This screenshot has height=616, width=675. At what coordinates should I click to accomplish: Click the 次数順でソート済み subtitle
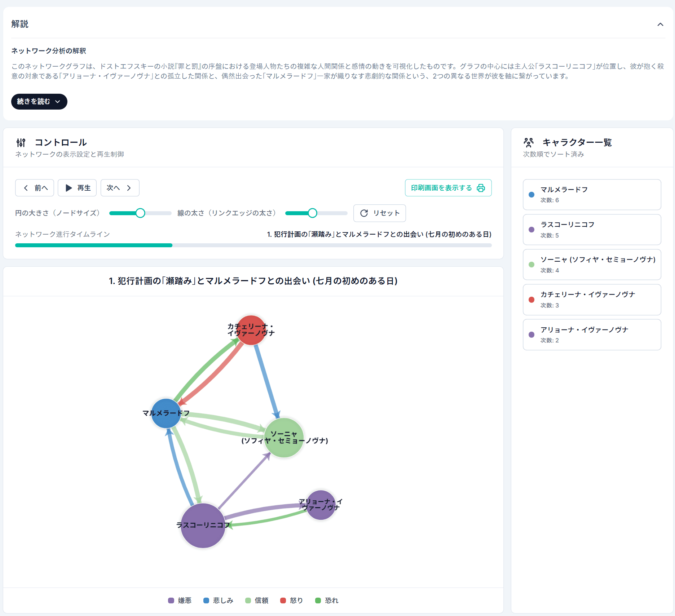[x=553, y=154]
